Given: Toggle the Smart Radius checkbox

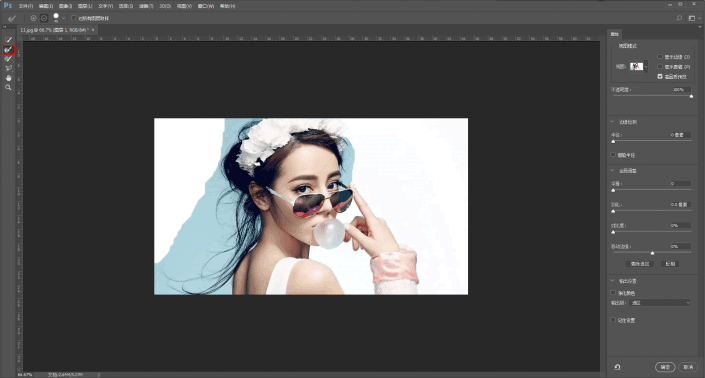Looking at the screenshot, I should pyautogui.click(x=613, y=155).
